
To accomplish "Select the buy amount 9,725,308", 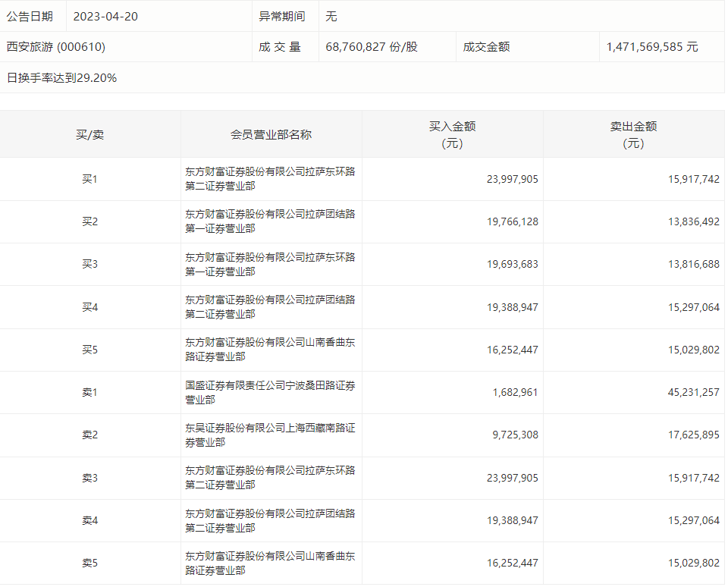I will pyautogui.click(x=516, y=435).
